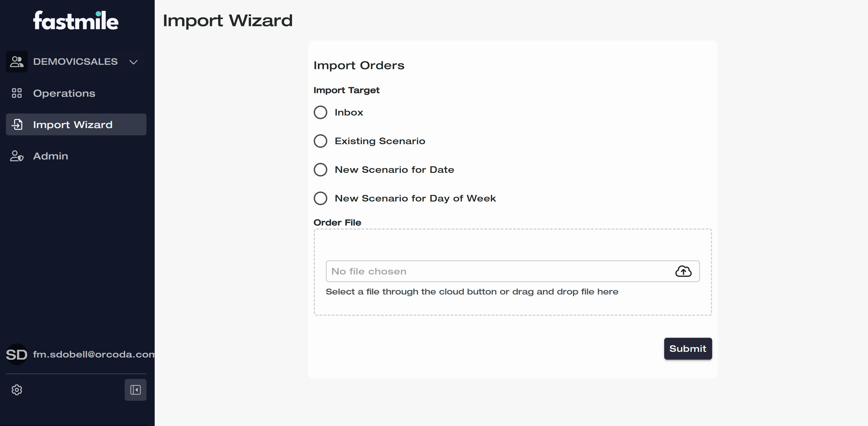The width and height of the screenshot is (868, 426).
Task: Choose New Scenario for Day of Week
Action: point(320,198)
